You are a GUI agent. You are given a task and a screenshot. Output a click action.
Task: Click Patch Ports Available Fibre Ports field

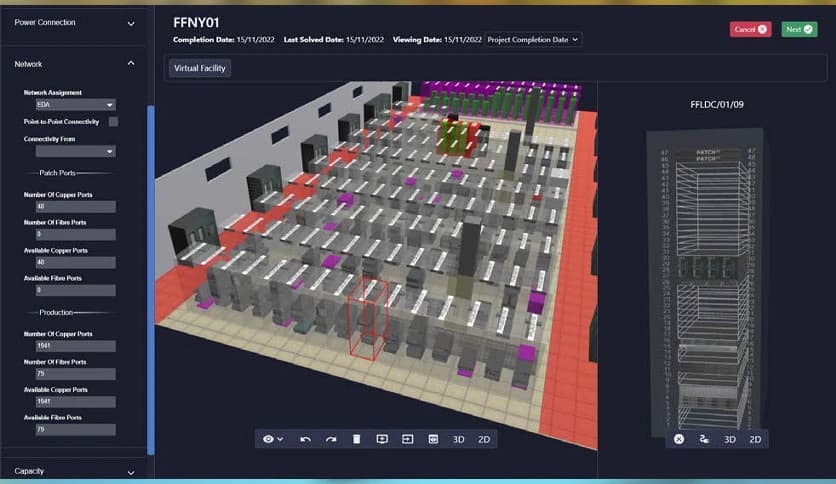(x=75, y=290)
